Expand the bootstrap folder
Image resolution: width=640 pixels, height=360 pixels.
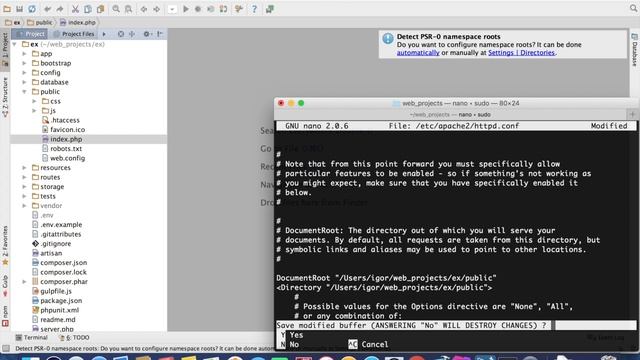[x=24, y=63]
